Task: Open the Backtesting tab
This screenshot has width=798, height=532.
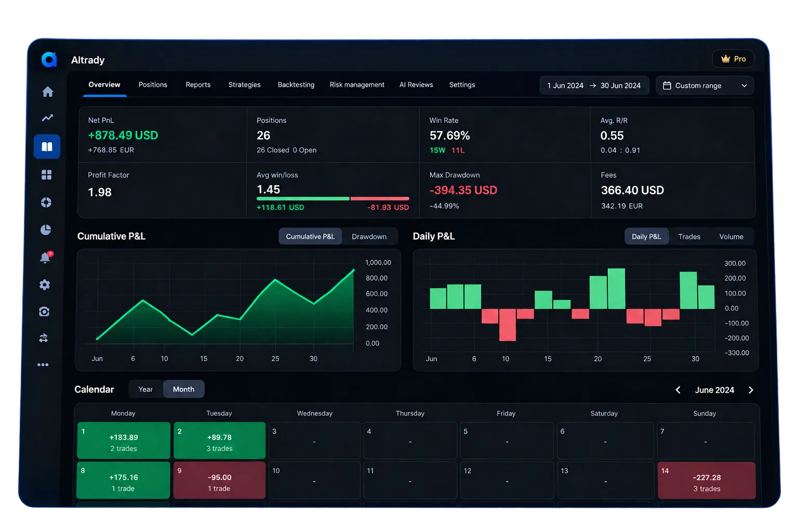Action: 296,85
